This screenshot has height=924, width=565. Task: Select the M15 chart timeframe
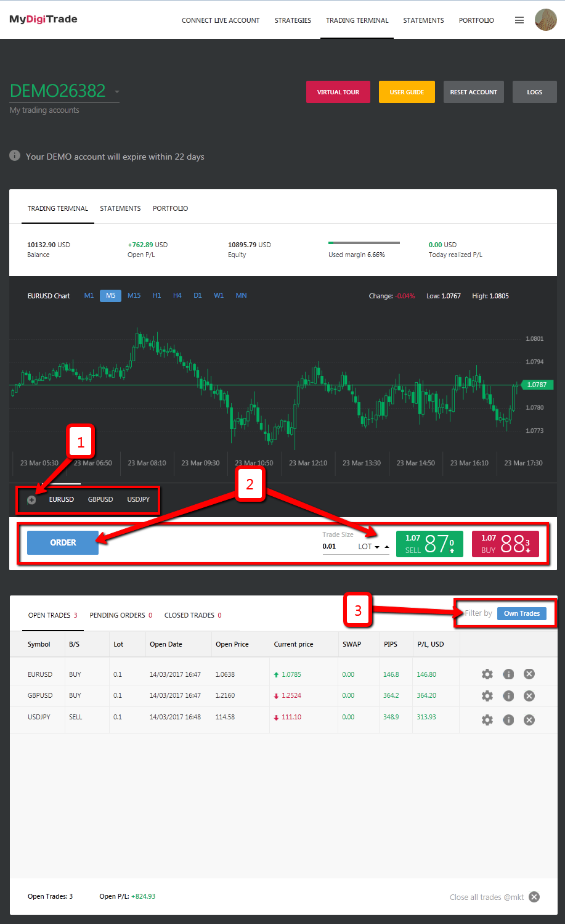134,296
